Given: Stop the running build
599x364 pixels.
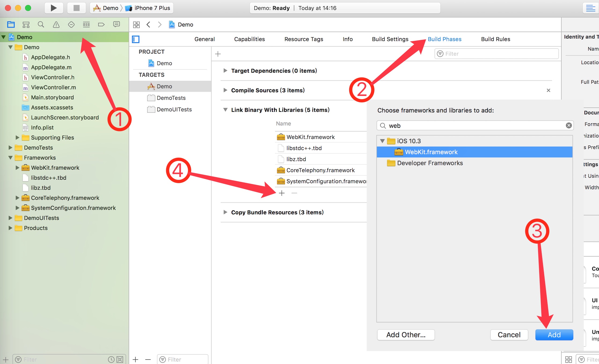Looking at the screenshot, I should pyautogui.click(x=76, y=8).
